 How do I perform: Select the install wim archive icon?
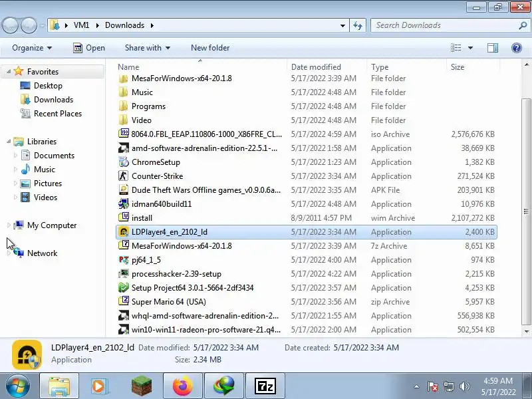click(x=124, y=218)
